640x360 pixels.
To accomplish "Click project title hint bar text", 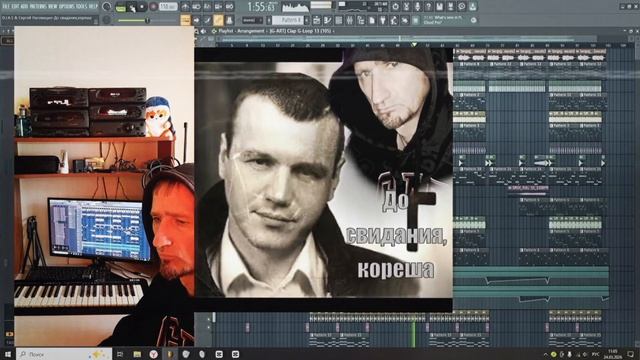I will click(47, 18).
